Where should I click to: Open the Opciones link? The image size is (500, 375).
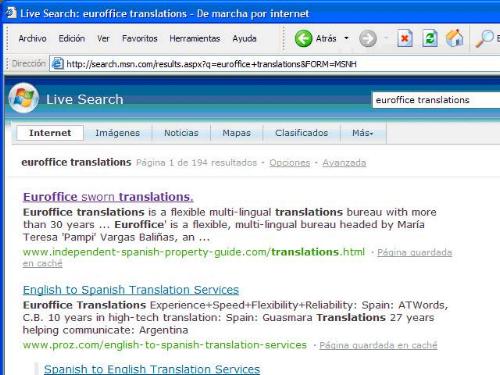click(290, 163)
